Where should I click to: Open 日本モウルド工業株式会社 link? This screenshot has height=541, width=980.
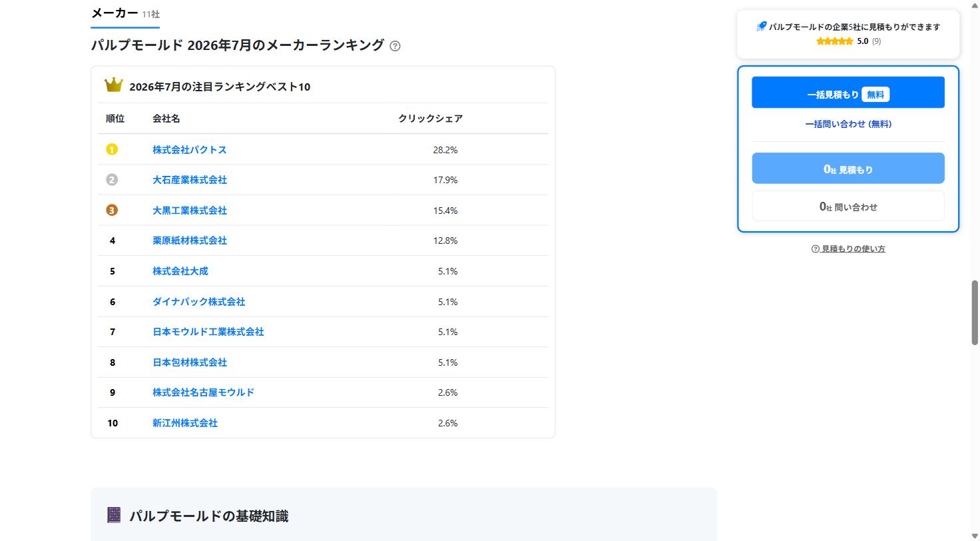(208, 332)
